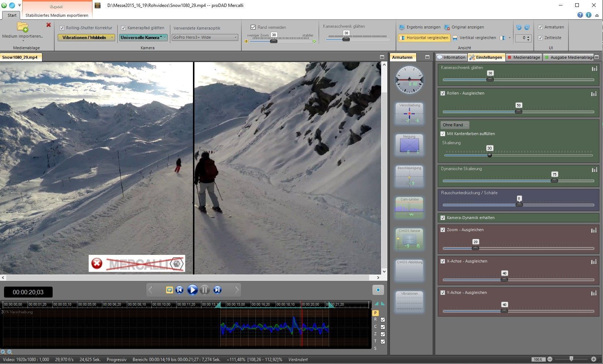
Task: Click the CMOS Sensor instrument icon
Action: 409,239
